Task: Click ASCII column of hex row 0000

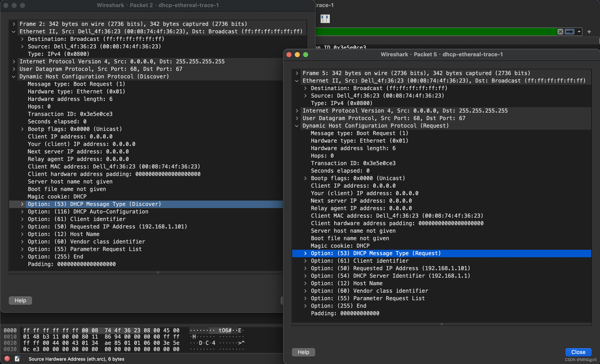Action: pyautogui.click(x=217, y=330)
